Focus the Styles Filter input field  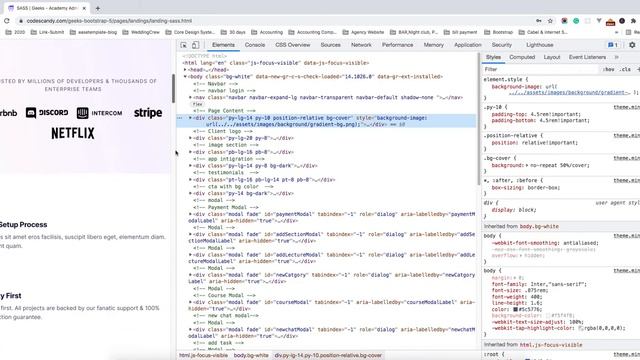(540, 69)
